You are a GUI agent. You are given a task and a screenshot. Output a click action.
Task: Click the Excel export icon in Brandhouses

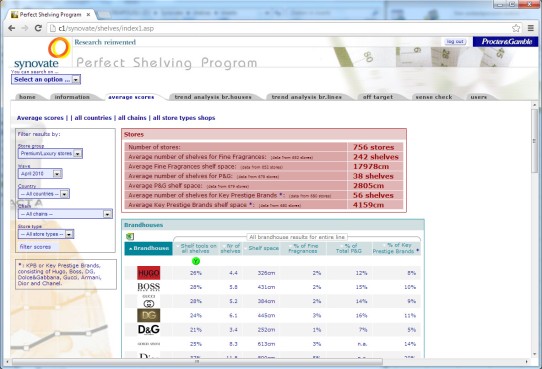tap(130, 237)
